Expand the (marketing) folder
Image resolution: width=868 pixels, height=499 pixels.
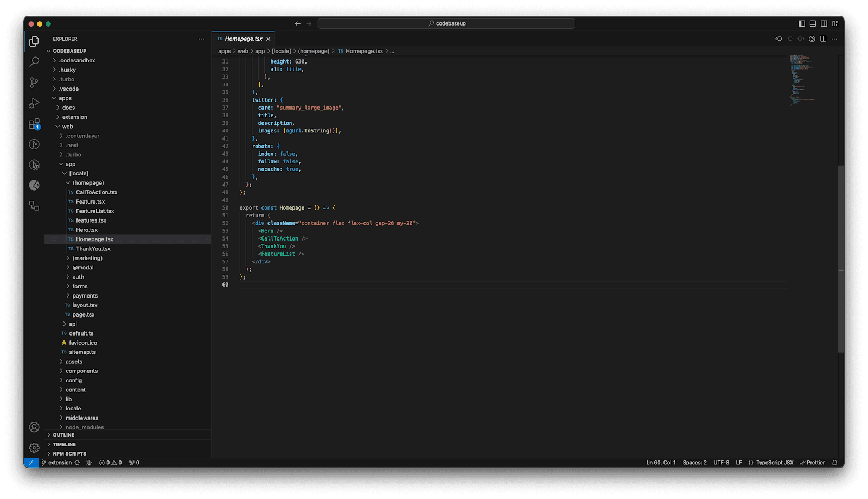tap(127, 258)
